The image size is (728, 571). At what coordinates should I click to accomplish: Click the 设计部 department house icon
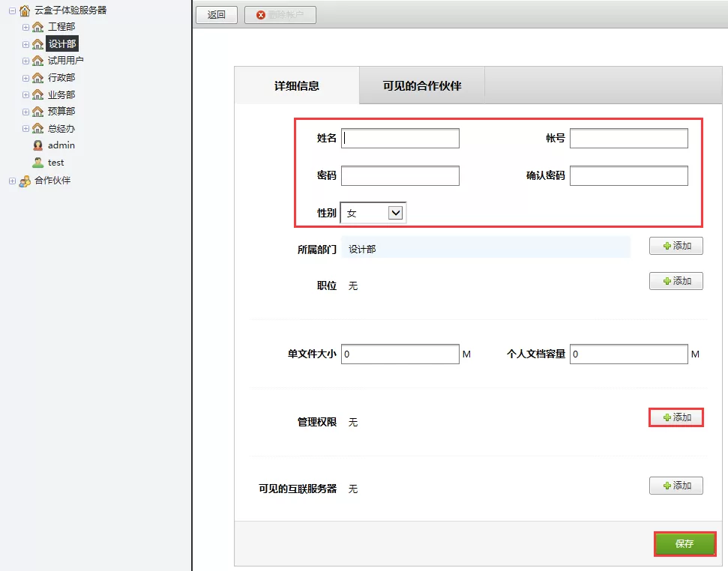coord(37,44)
